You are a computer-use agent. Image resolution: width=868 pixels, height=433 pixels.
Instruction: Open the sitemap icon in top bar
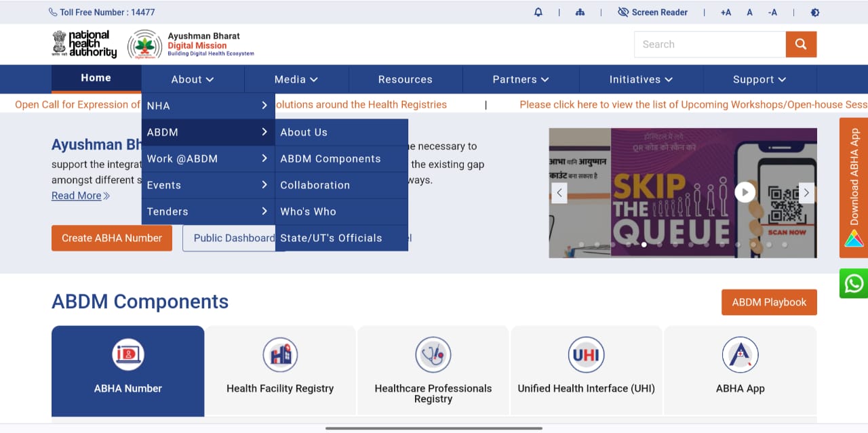pyautogui.click(x=580, y=12)
